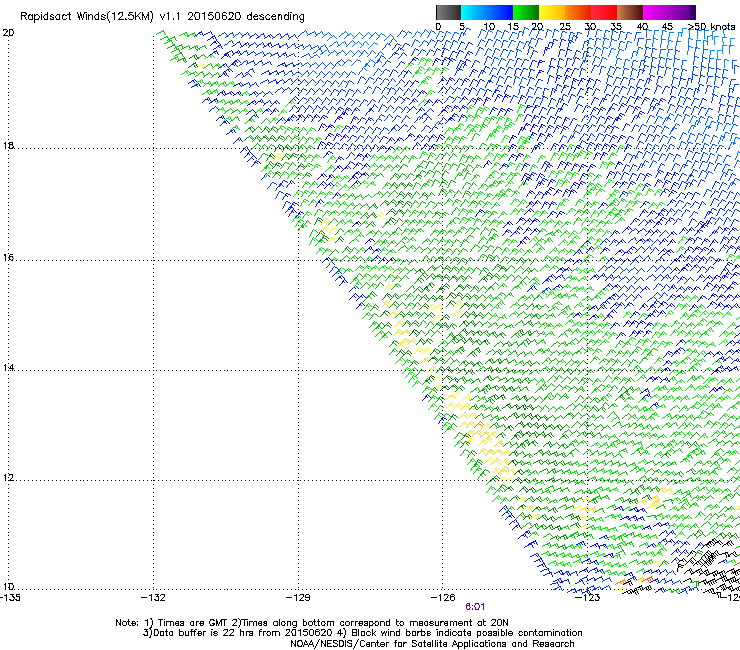Click the legend label '25'
This screenshot has height=650, width=740.
pos(565,27)
